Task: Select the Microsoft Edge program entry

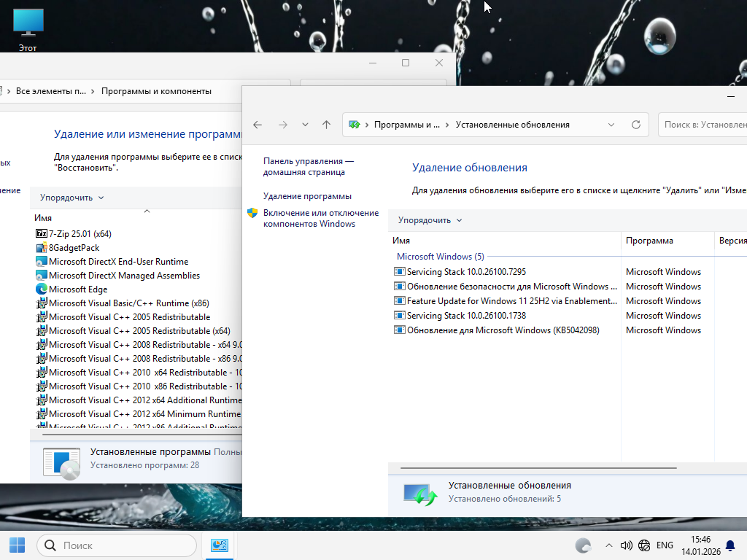Action: pyautogui.click(x=77, y=289)
